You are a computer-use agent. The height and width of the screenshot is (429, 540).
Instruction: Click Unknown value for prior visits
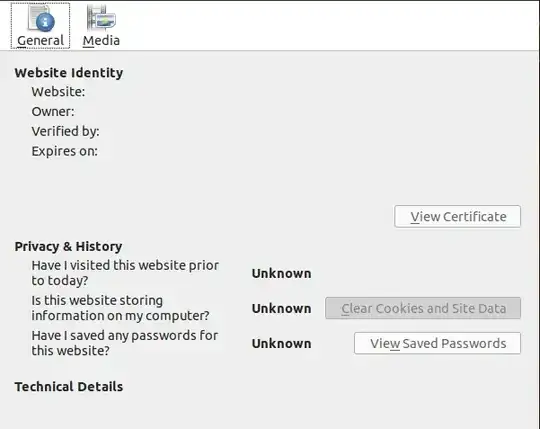coord(281,273)
